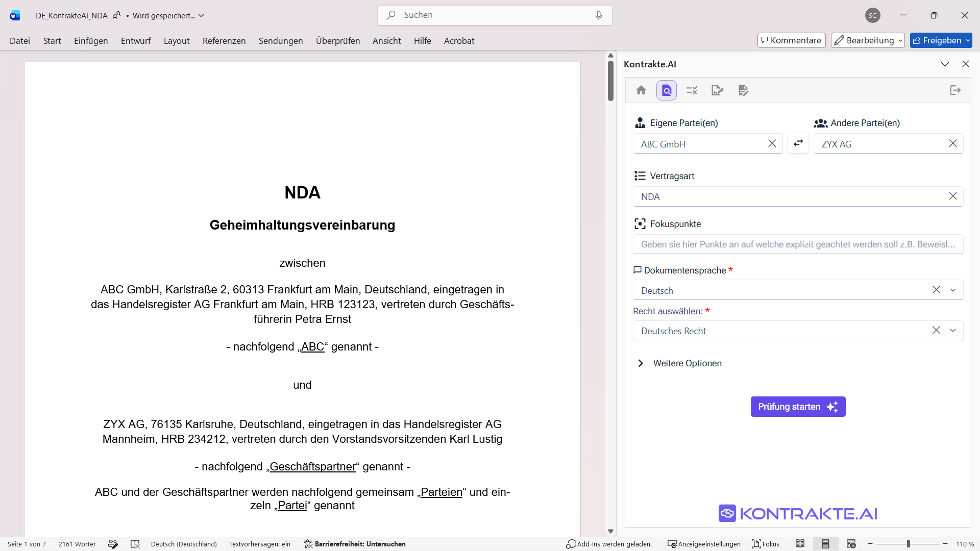
Task: Click the document with pencil icon
Action: tap(743, 90)
